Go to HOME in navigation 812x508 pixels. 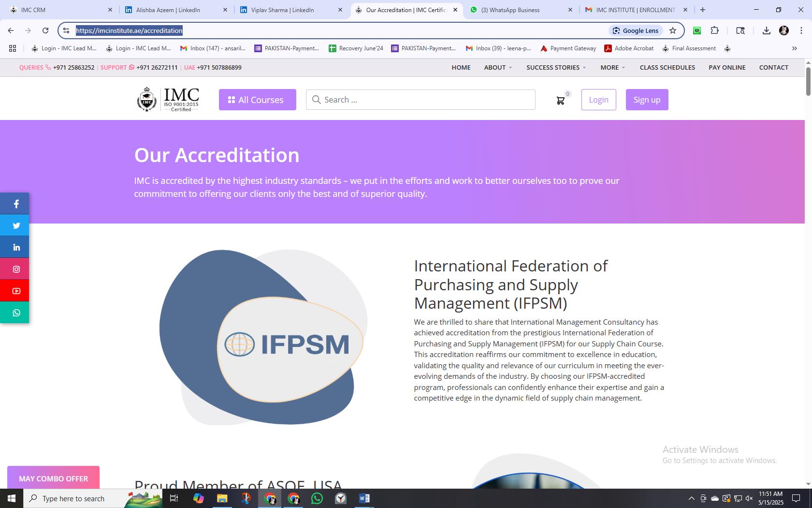[x=461, y=67]
